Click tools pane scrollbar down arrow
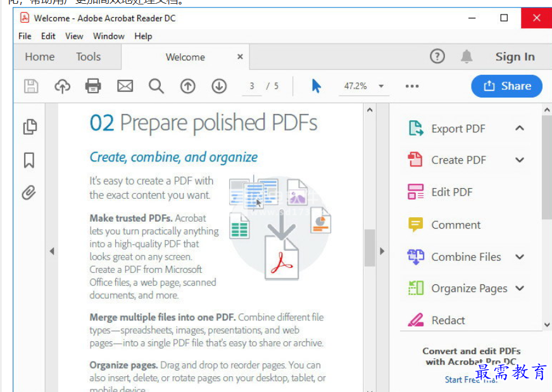Screen dimensions: 552x392 coord(547,325)
